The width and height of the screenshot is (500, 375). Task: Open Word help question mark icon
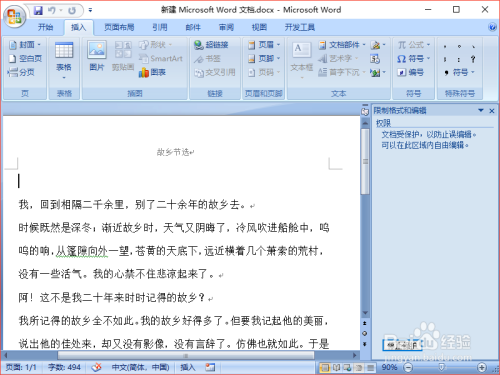pos(492,27)
